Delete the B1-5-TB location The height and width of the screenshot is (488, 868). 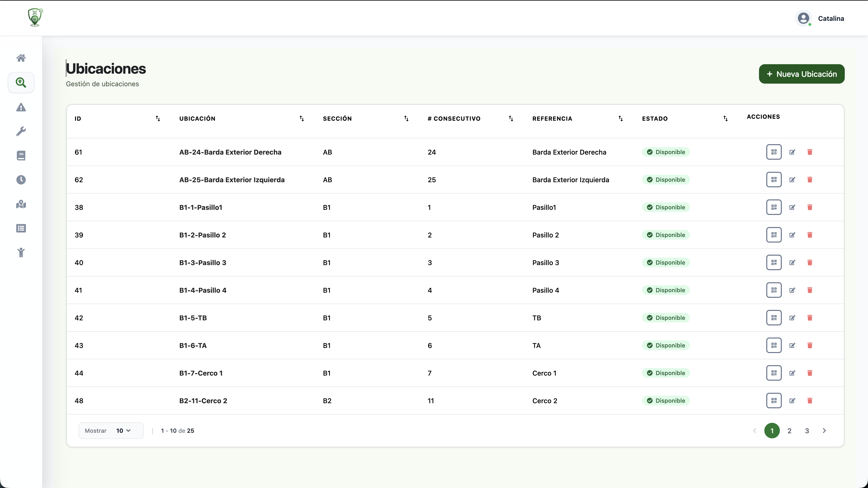coord(810,318)
